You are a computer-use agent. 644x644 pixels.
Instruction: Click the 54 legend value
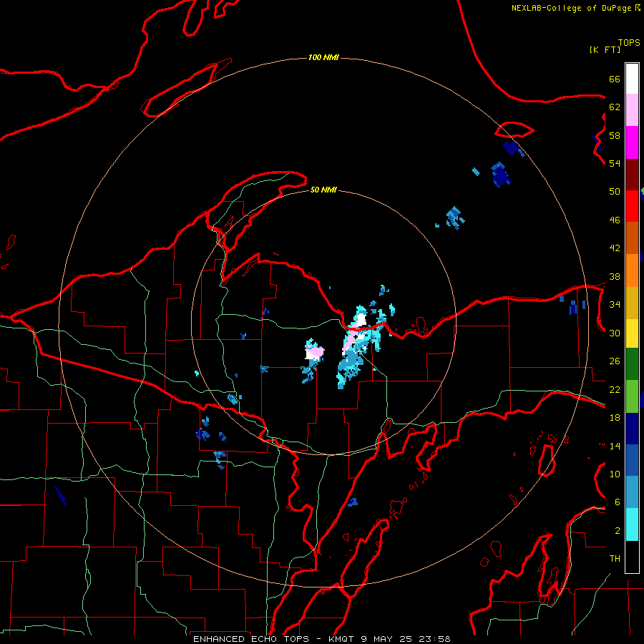coord(615,163)
